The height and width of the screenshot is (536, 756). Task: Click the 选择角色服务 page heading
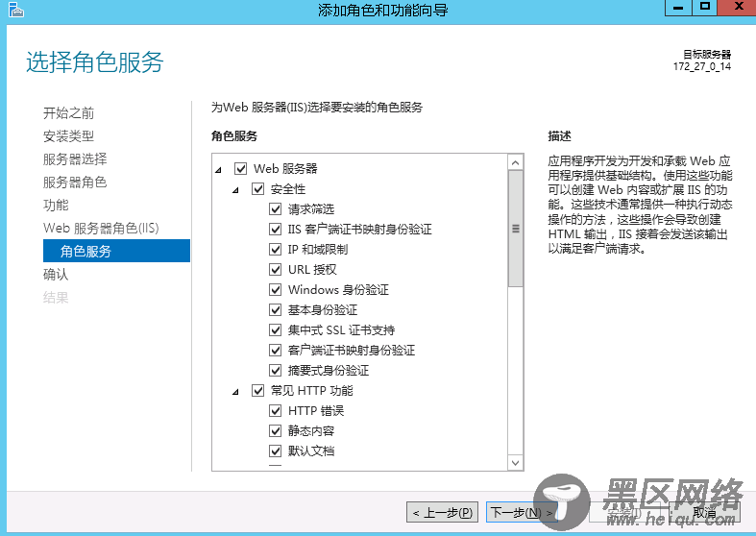pos(95,62)
